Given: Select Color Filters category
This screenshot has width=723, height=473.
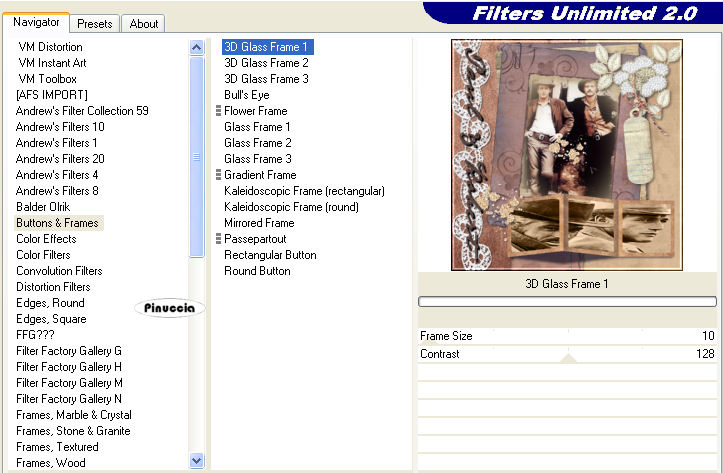Looking at the screenshot, I should (43, 255).
